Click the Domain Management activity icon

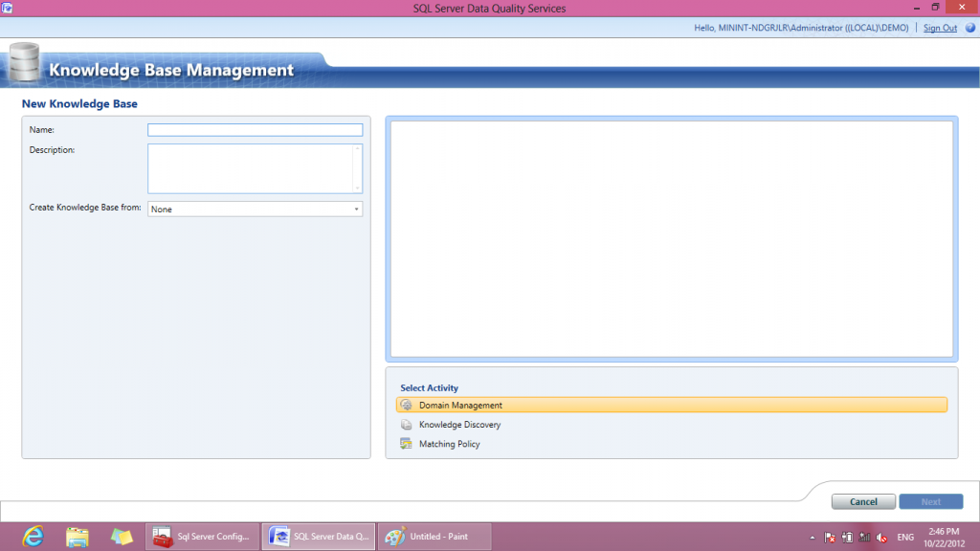coord(406,405)
